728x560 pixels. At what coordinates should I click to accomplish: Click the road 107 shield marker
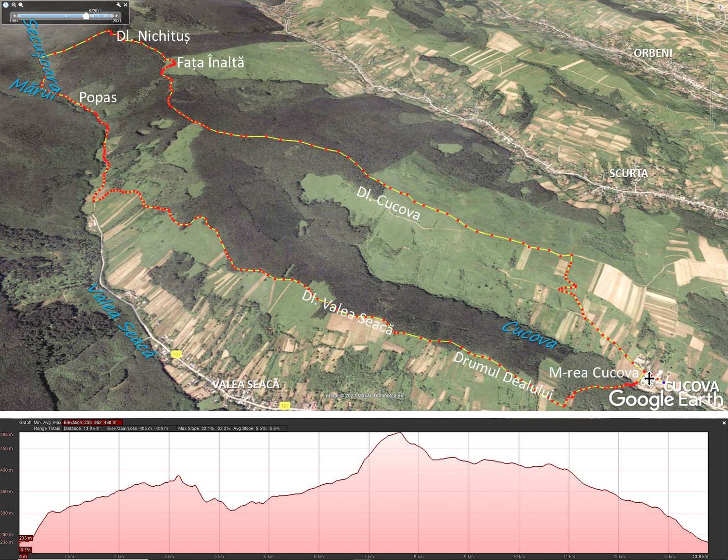click(176, 355)
